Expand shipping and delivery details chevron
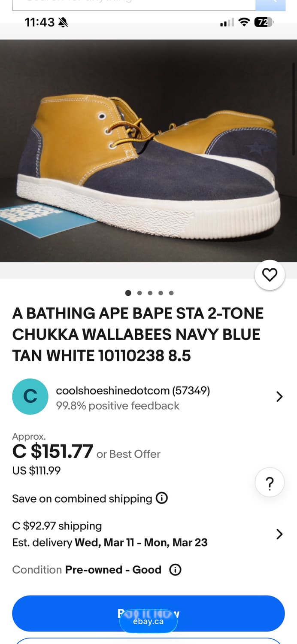Screen dimensions: 297x644 [x=279, y=534]
